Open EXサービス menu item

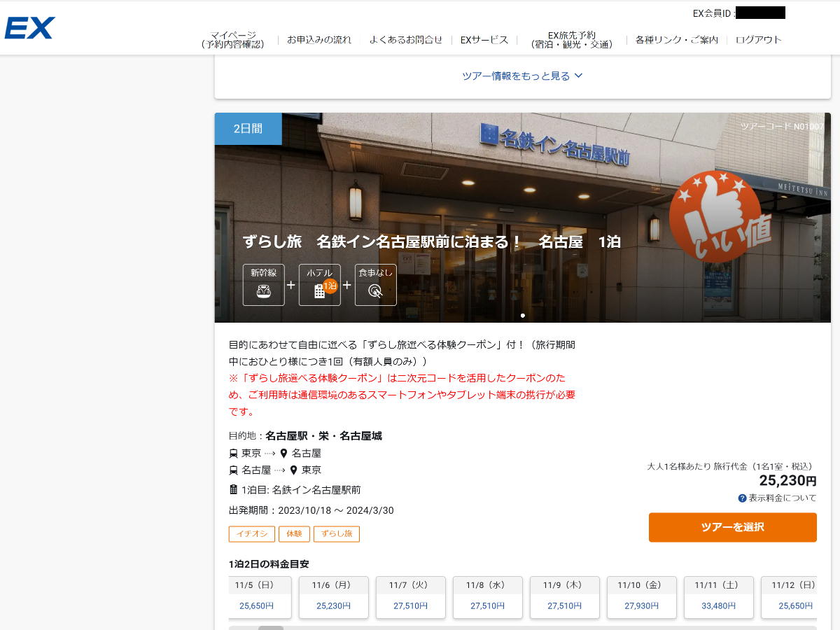(484, 40)
